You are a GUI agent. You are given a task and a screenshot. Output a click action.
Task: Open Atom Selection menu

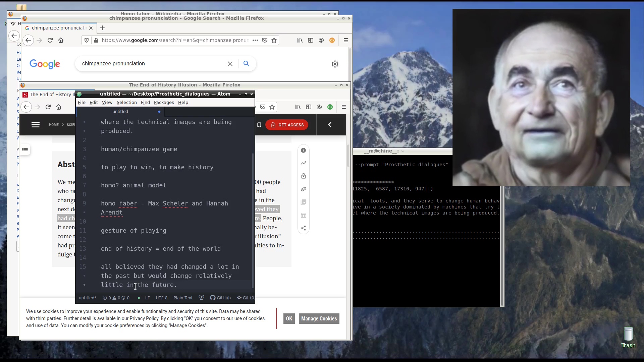126,103
